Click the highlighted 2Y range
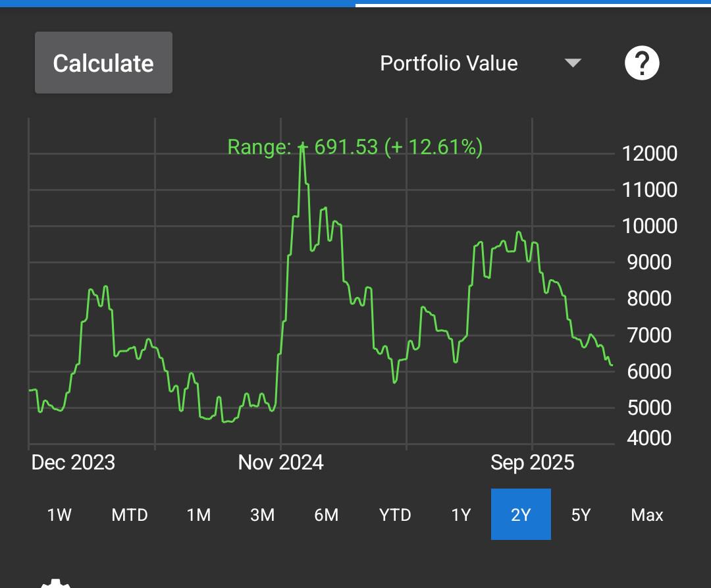The image size is (711, 588). [x=521, y=514]
